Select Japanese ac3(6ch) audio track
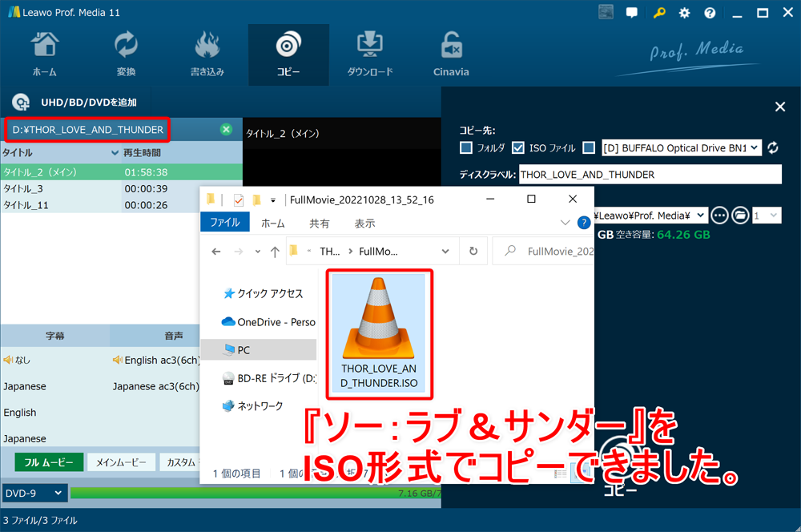The width and height of the screenshot is (801, 532). point(156,386)
